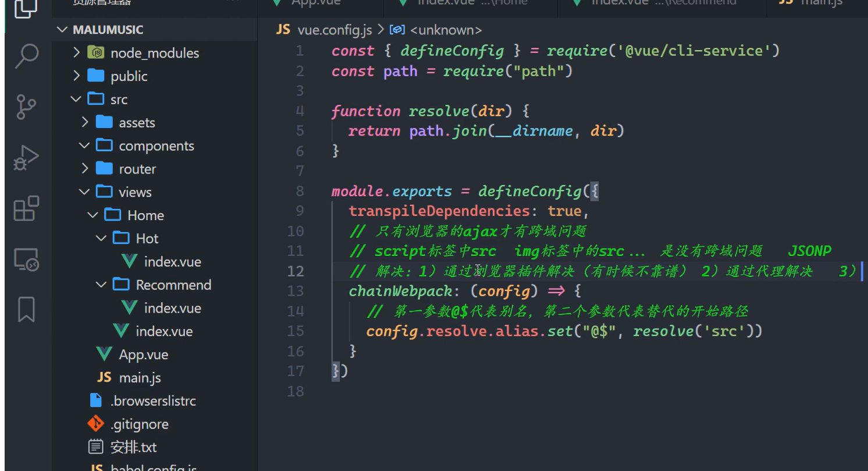The height and width of the screenshot is (471, 868).
Task: Click 'defineConfig' on line 8
Action: (x=529, y=191)
